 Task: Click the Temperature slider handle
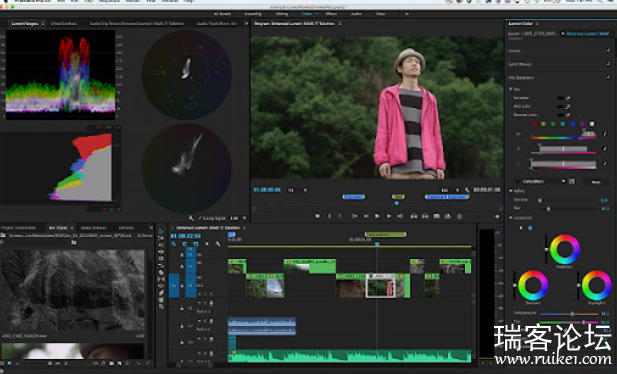(572, 314)
